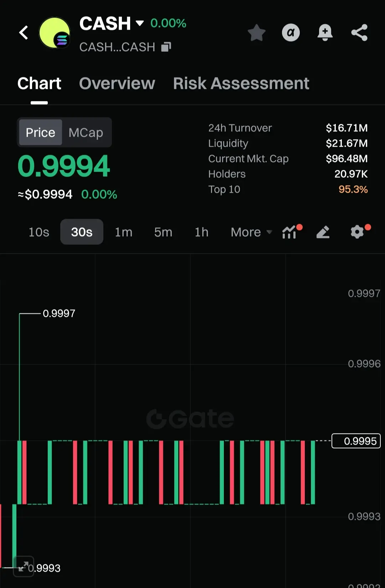Viewport: 385px width, 588px height.
Task: Open the drawing tools pencil
Action: point(323,232)
